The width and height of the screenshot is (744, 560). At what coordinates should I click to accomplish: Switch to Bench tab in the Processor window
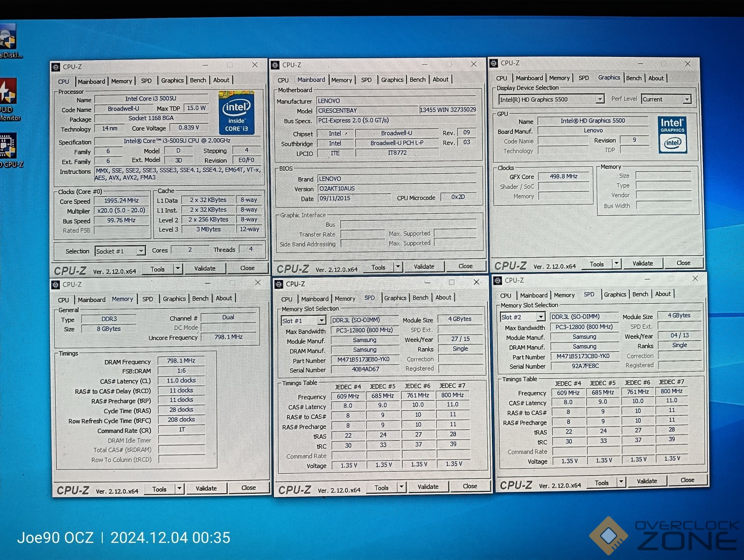point(198,80)
